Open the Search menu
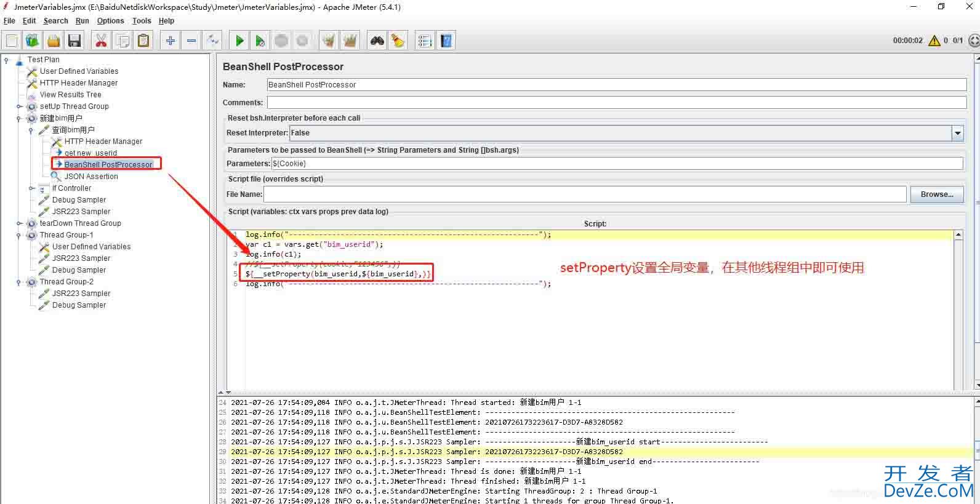Image resolution: width=980 pixels, height=504 pixels. (x=56, y=21)
